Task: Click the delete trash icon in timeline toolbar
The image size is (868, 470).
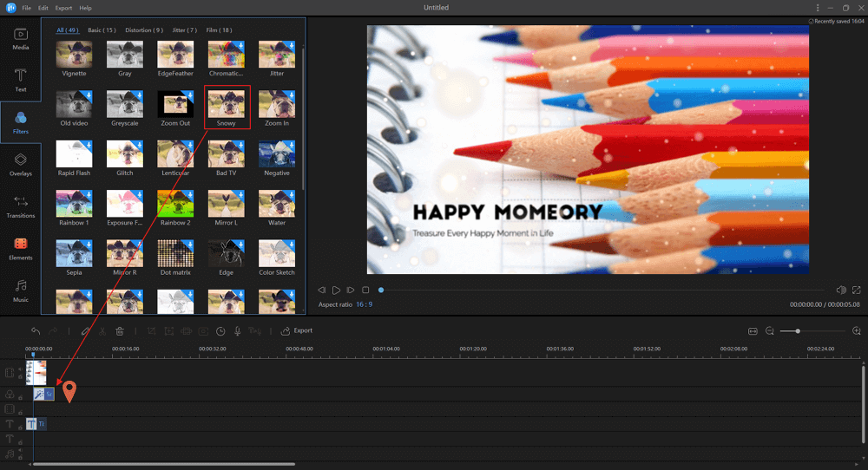Action: [120, 331]
